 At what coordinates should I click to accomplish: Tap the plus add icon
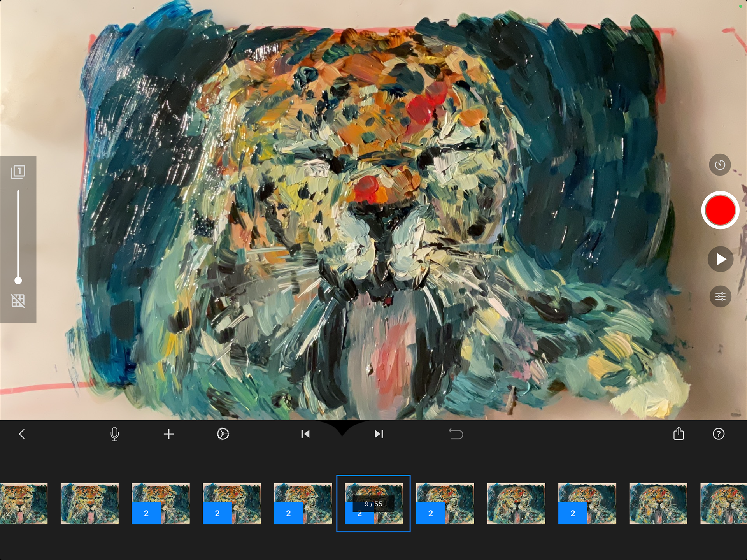pyautogui.click(x=168, y=434)
